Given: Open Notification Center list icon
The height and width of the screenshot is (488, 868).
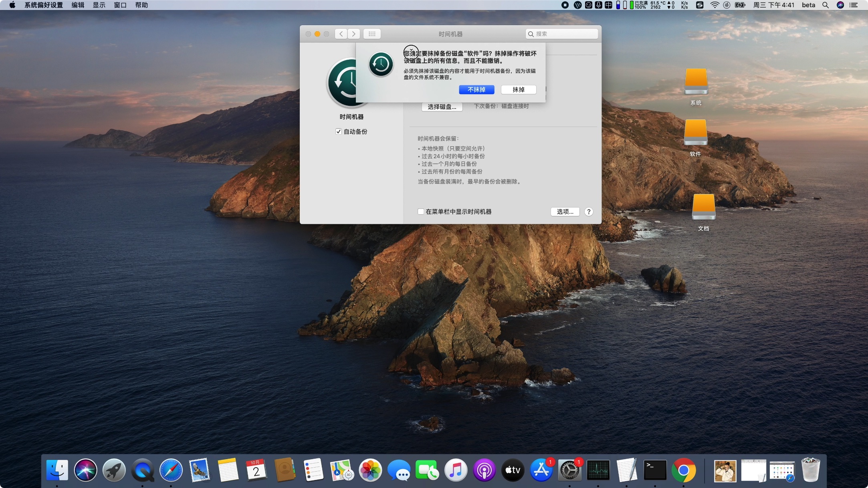Looking at the screenshot, I should (854, 5).
